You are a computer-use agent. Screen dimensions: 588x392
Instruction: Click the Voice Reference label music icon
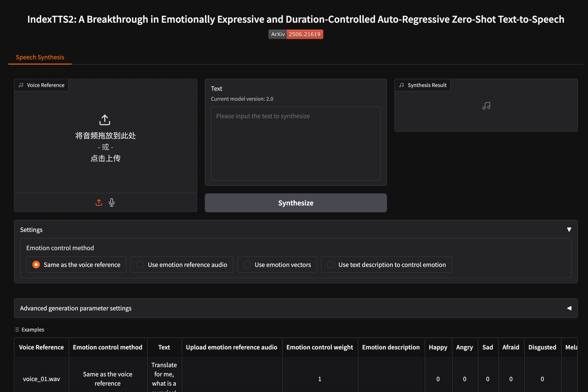click(x=21, y=85)
